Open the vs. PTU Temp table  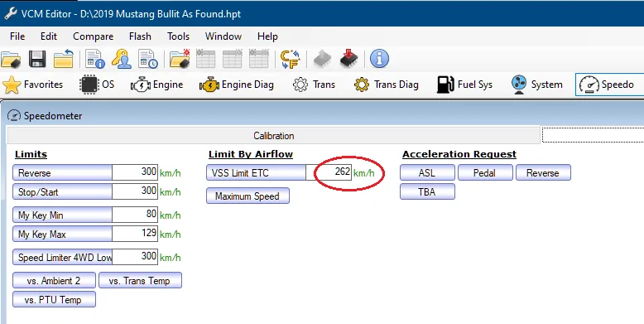click(54, 300)
